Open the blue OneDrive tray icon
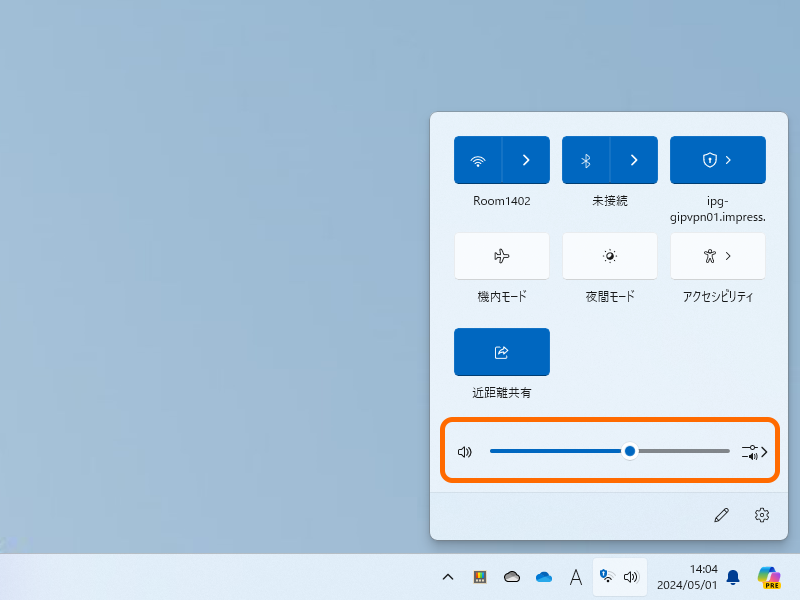 tap(544, 577)
